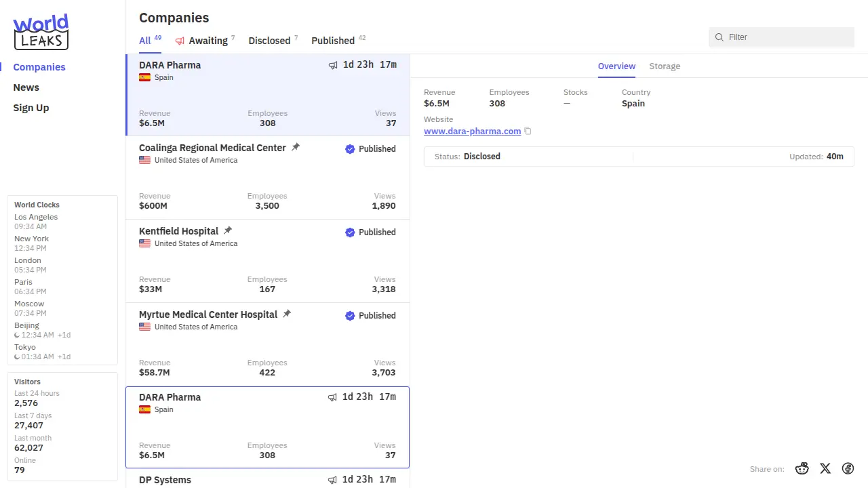
Task: Click the pin icon beside Kentfield Hospital
Action: [228, 230]
